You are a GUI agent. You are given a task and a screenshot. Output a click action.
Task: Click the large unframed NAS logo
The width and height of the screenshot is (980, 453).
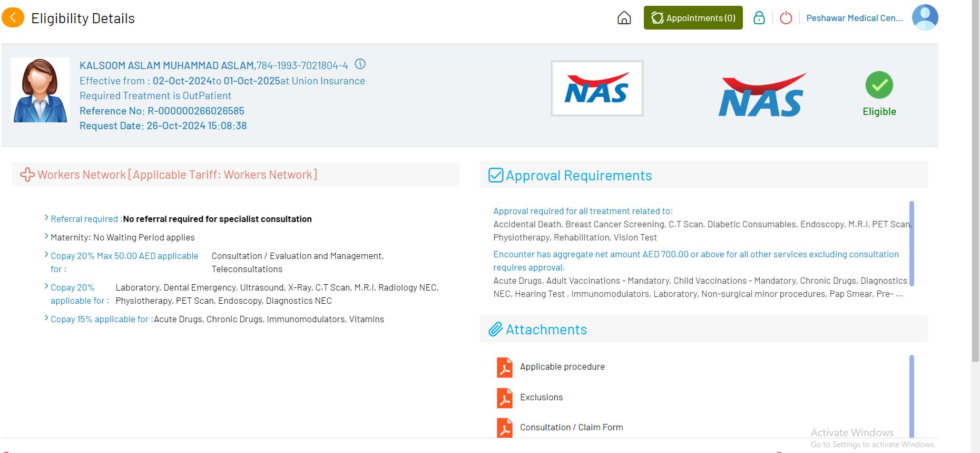tap(762, 95)
